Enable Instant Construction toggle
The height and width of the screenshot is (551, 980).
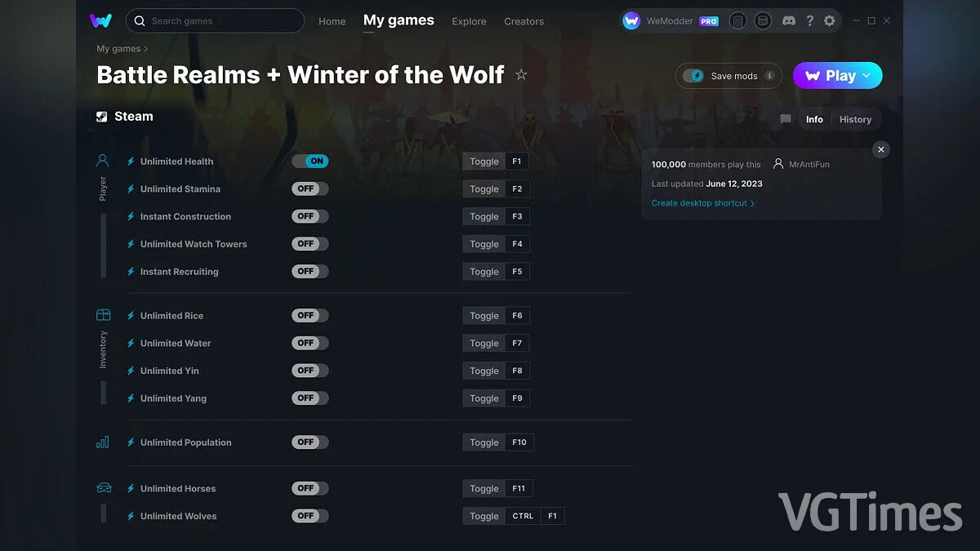click(310, 216)
